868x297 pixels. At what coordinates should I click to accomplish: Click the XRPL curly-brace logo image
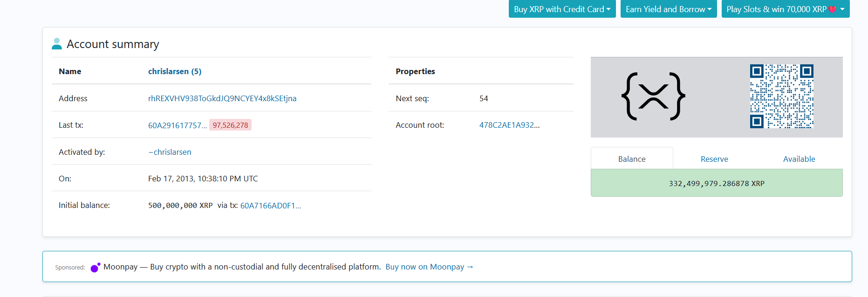tap(653, 97)
